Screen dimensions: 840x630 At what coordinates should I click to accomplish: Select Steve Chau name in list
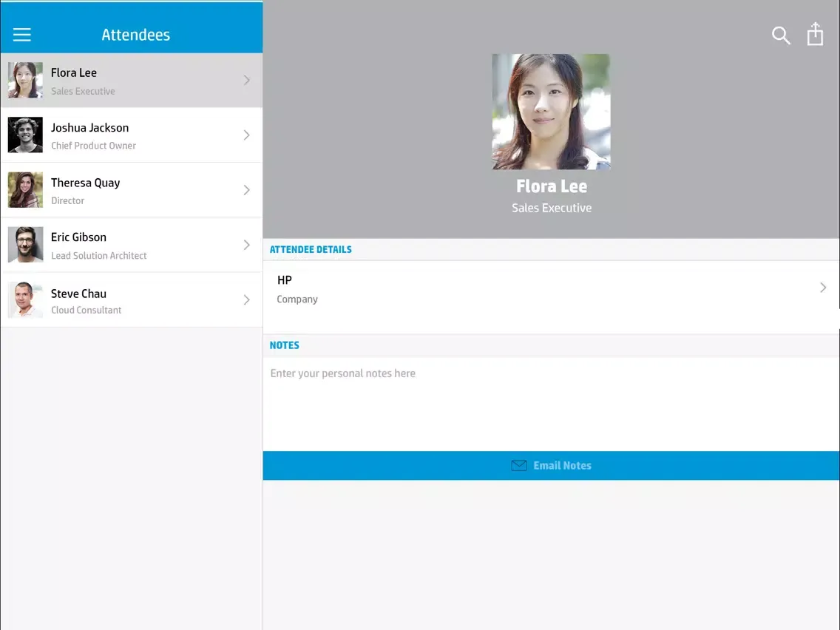click(78, 294)
